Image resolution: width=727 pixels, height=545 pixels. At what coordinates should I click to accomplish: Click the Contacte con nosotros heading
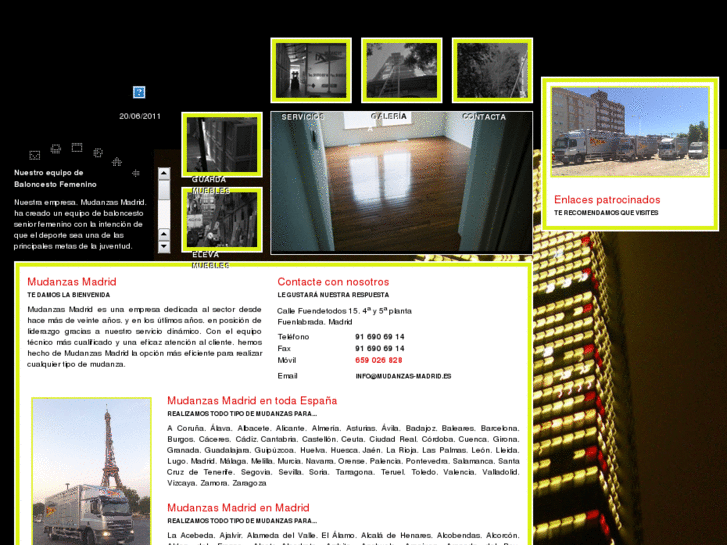pos(333,282)
